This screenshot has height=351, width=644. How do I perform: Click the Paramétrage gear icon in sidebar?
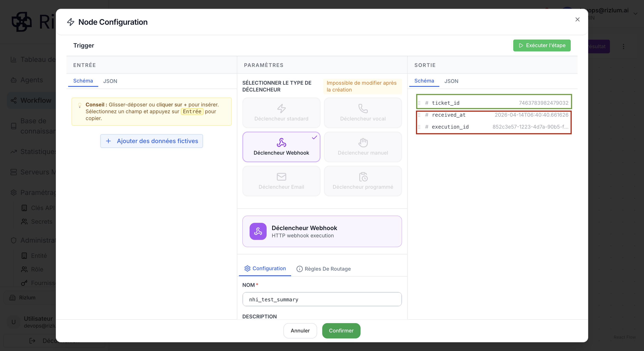tap(13, 193)
